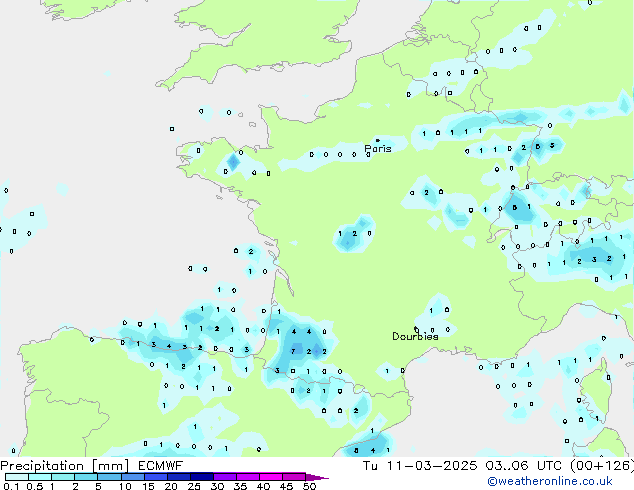Click the Tu 11-03-2025 date text
634x490 pixels.
pos(420,466)
